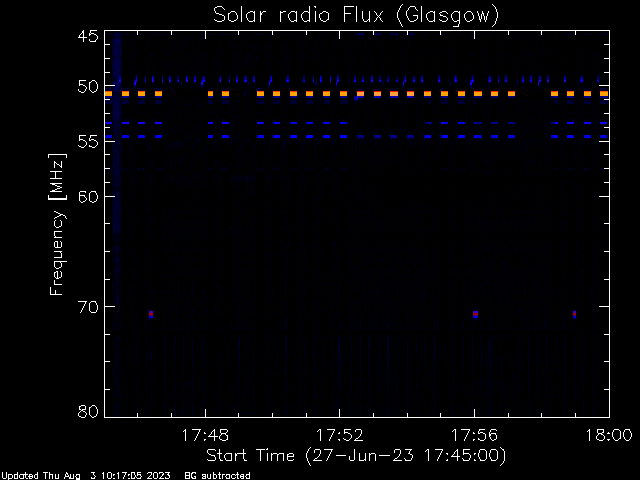The width and height of the screenshot is (640, 480).
Task: Click the 60 MHz frequency tick label
Action: [88, 197]
